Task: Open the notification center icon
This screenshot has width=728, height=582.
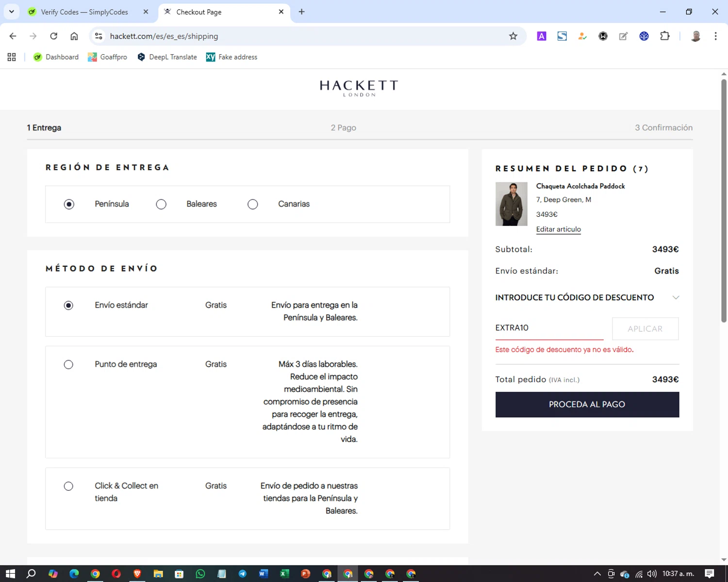Action: pos(710,574)
